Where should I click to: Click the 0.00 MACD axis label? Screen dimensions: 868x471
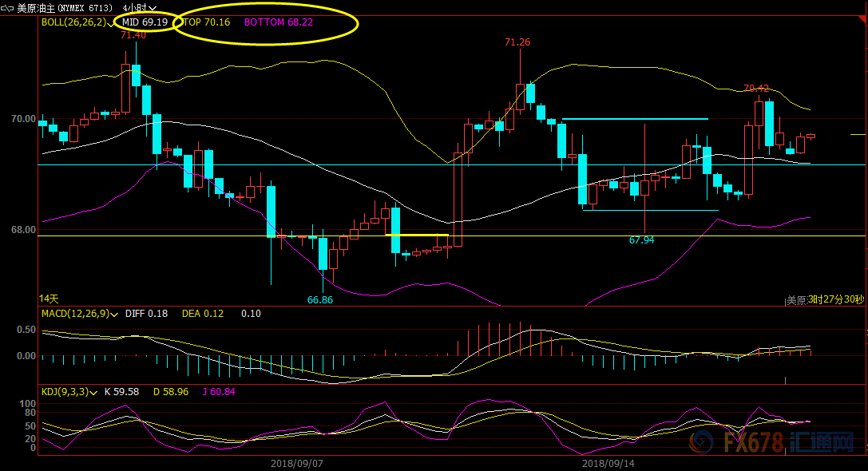click(x=26, y=356)
